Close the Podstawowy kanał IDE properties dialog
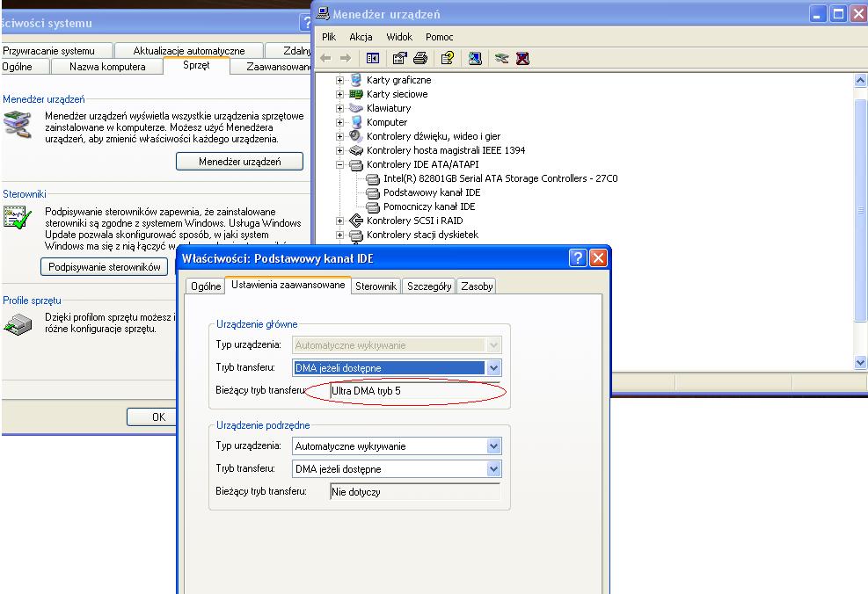 [x=598, y=257]
